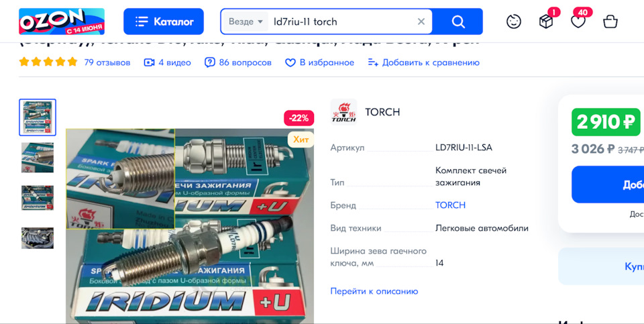Select the engine photo thumbnail
The height and width of the screenshot is (324, 644).
[38, 238]
